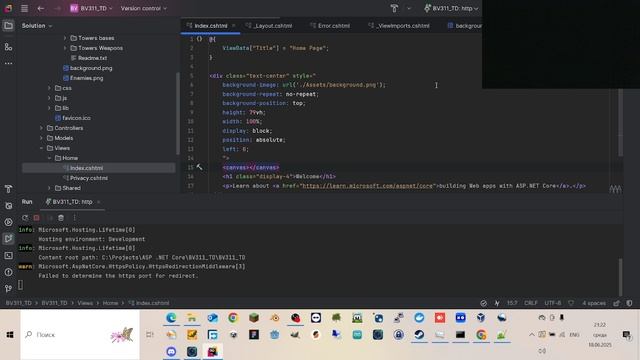Click the UTF-8 encoding indicator
640x360 pixels.
pos(553,303)
